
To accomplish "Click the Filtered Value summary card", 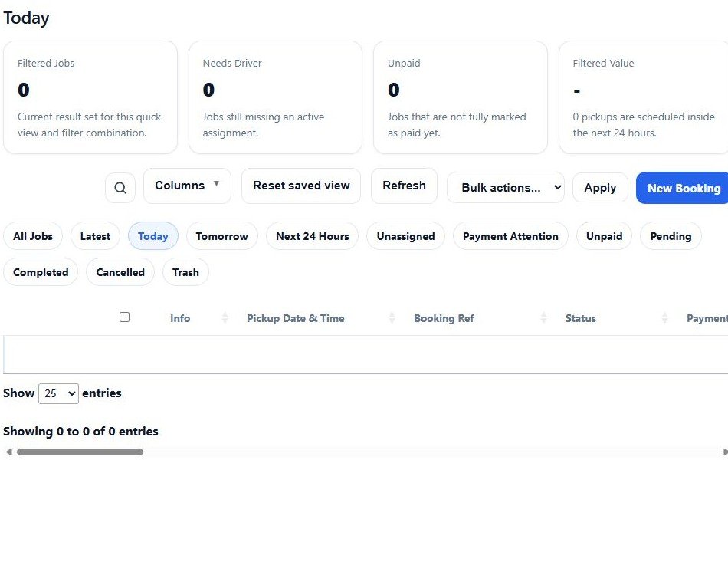I will (644, 97).
